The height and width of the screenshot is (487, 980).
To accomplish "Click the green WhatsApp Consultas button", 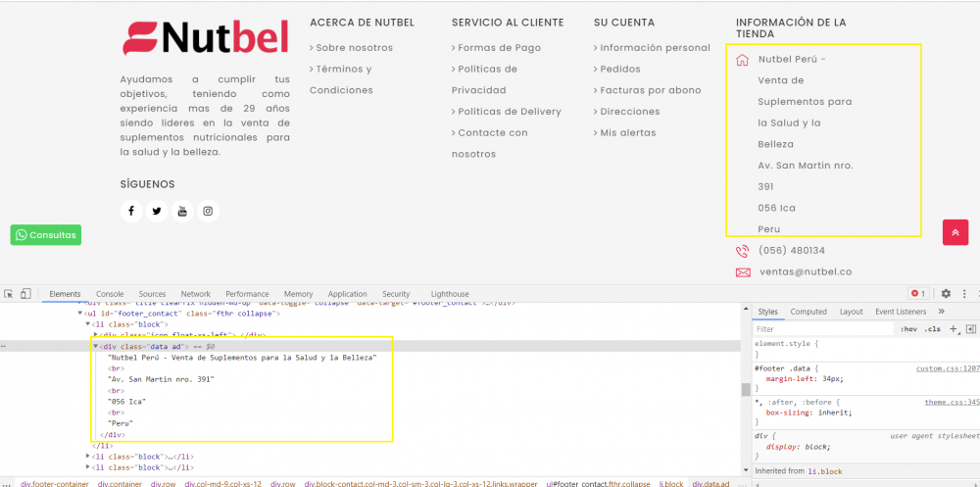I will (x=46, y=235).
